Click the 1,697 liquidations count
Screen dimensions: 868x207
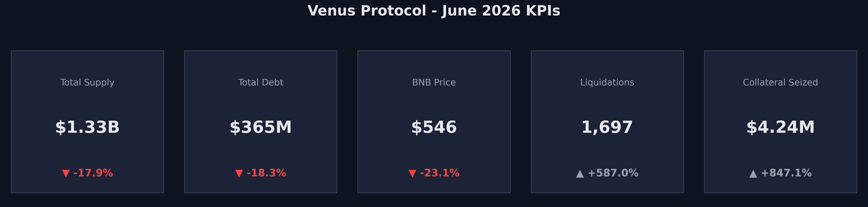[x=607, y=127]
